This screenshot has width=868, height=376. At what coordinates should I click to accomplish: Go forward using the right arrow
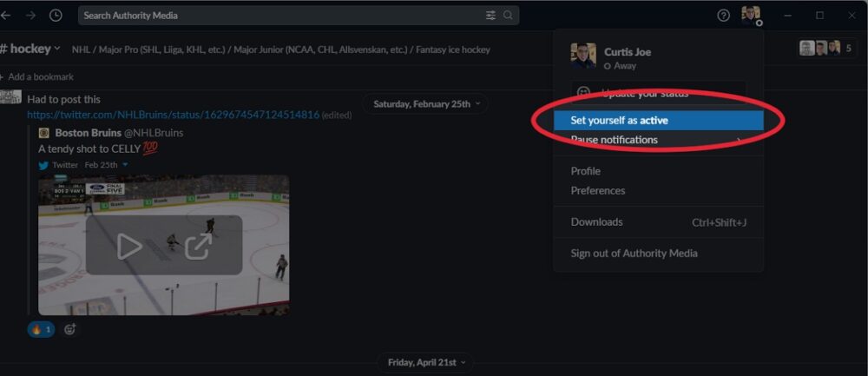pyautogui.click(x=31, y=16)
